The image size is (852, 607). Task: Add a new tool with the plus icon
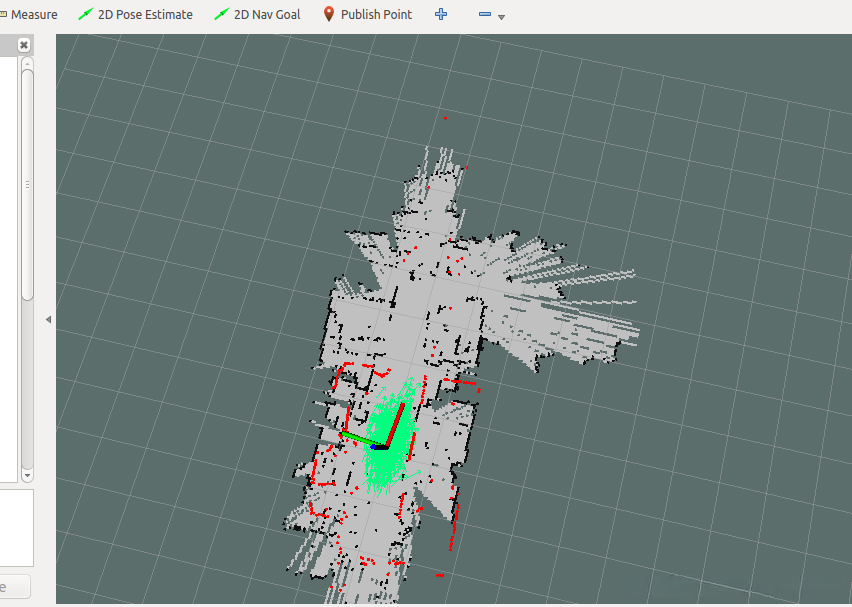(x=441, y=15)
